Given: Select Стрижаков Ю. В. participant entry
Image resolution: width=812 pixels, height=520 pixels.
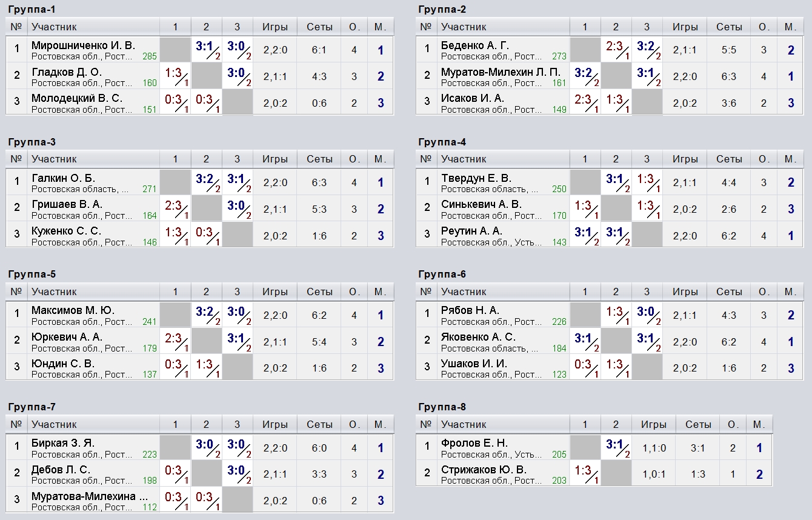Looking at the screenshot, I should (x=484, y=470).
